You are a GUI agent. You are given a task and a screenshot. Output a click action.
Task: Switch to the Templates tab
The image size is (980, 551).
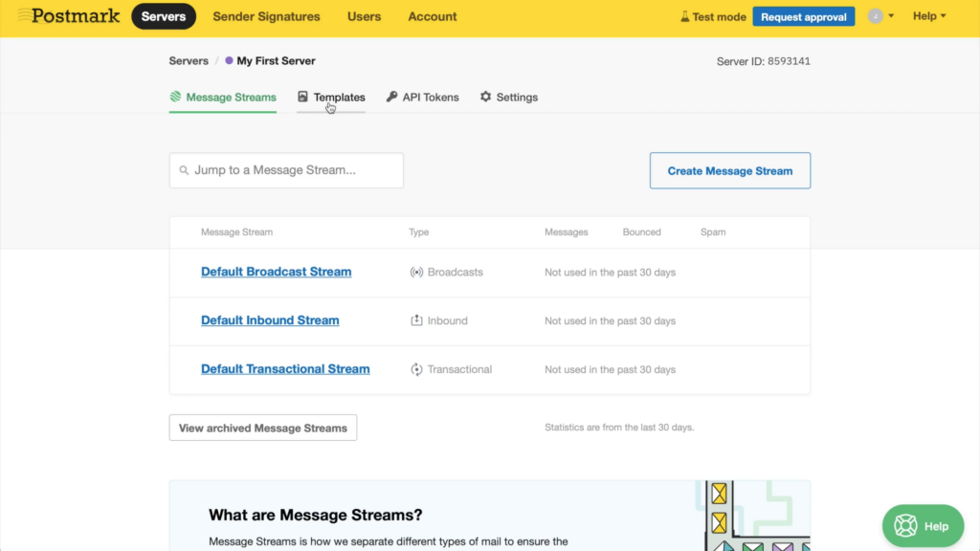(x=331, y=98)
